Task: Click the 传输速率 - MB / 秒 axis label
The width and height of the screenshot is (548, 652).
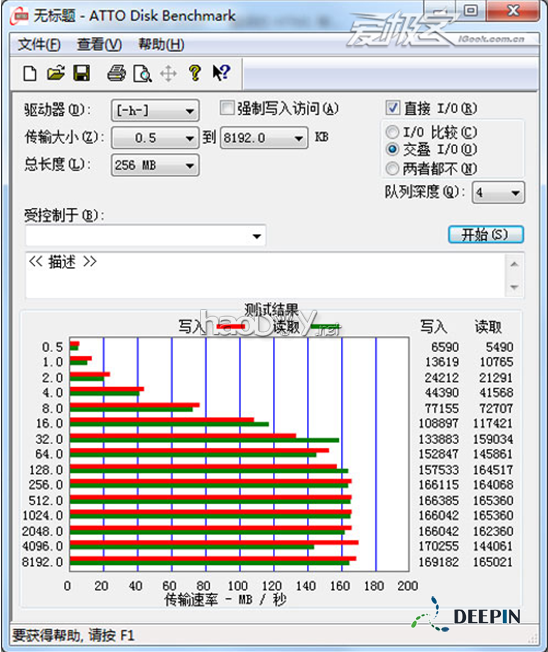Action: pyautogui.click(x=225, y=600)
